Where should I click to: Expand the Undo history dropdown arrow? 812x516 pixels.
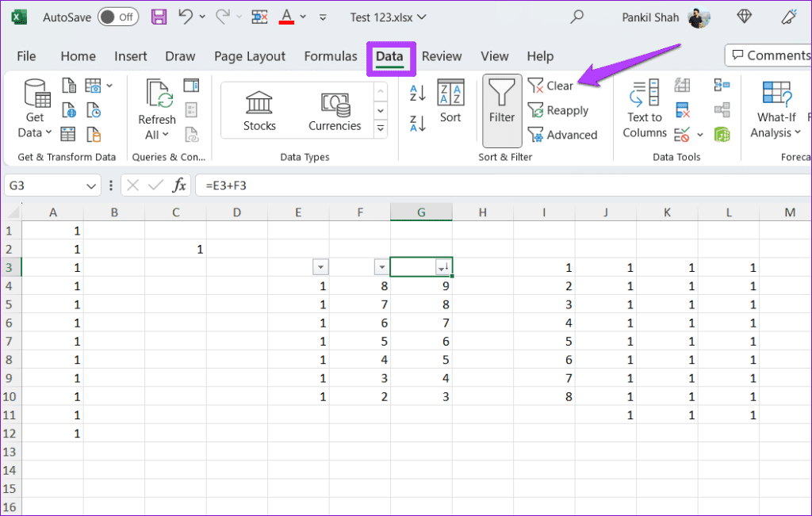tap(202, 17)
